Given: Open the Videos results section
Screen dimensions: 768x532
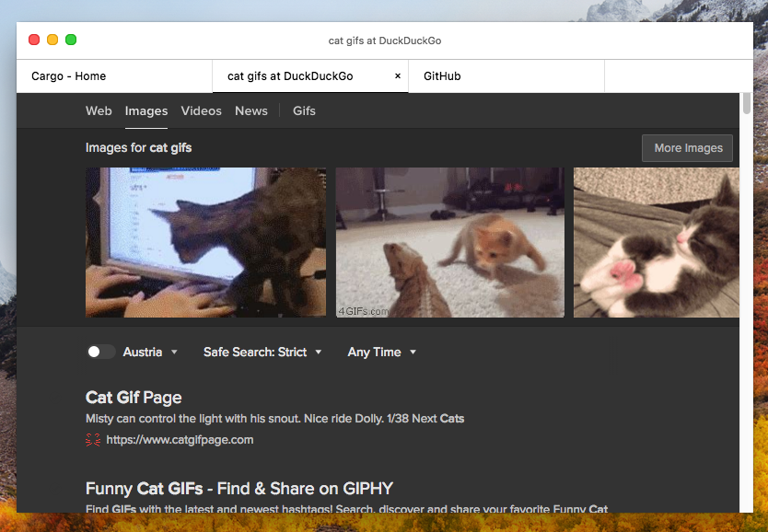Looking at the screenshot, I should pyautogui.click(x=201, y=110).
